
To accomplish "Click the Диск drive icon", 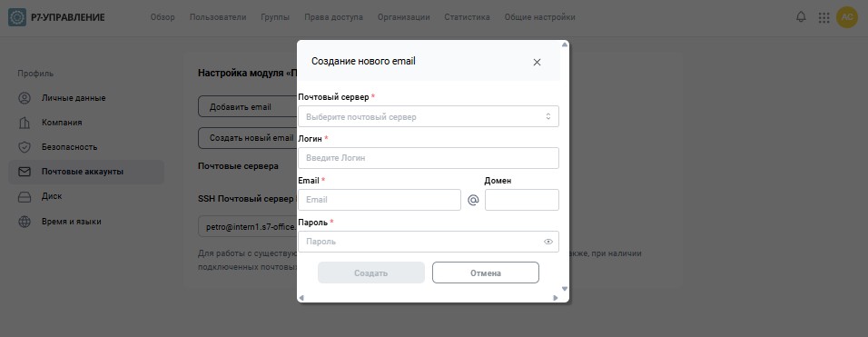I will coord(25,196).
